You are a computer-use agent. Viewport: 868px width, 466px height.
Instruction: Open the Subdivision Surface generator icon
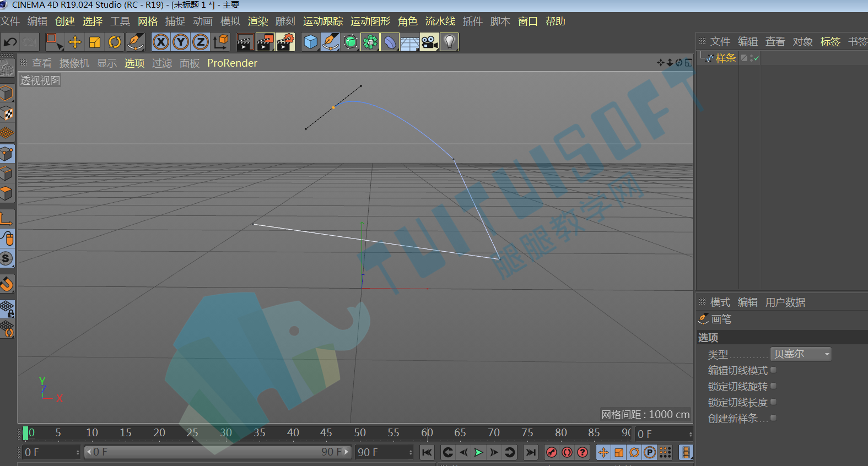coord(351,42)
